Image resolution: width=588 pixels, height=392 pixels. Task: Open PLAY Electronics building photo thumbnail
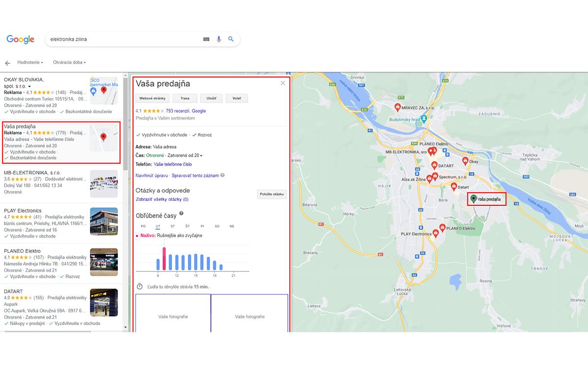pos(104,221)
